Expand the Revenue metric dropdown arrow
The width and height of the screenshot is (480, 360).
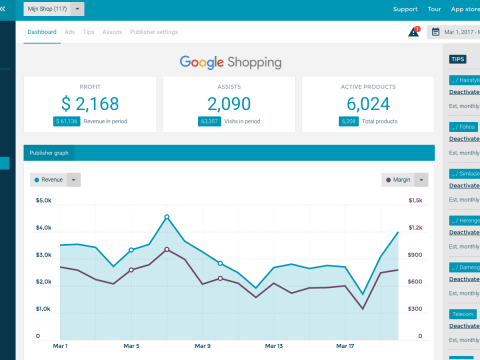[74, 180]
